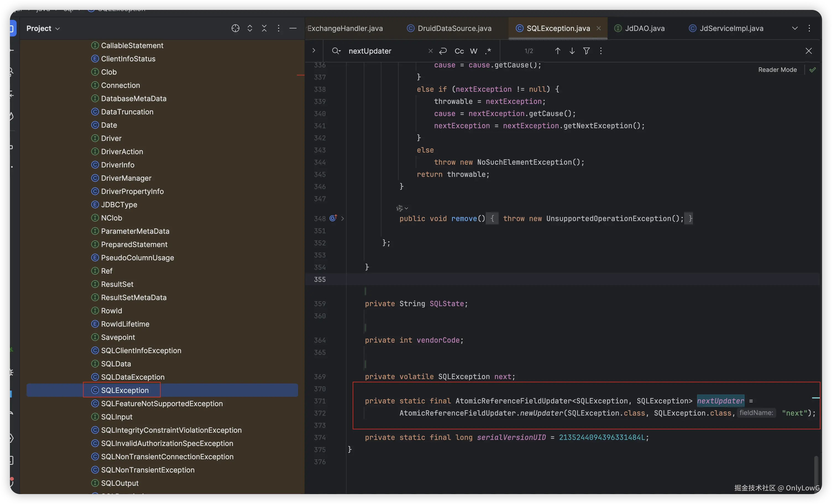Click the new line icon in search field
Image resolution: width=832 pixels, height=504 pixels.
(443, 51)
